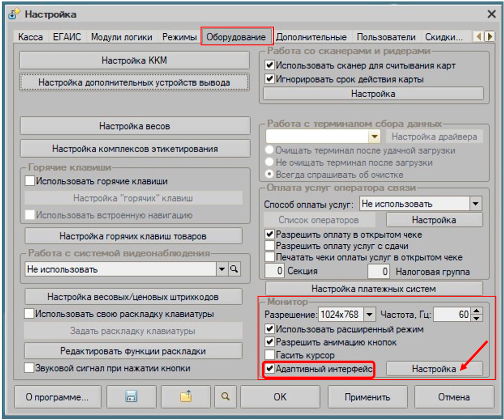Enable Использовать горячие клавиши checkbox
The width and height of the screenshot is (504, 420).
pyautogui.click(x=30, y=181)
